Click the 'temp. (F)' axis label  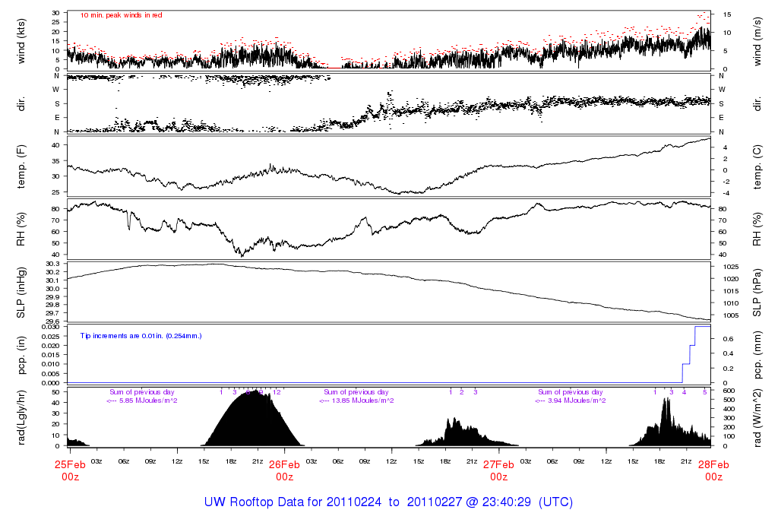click(21, 166)
